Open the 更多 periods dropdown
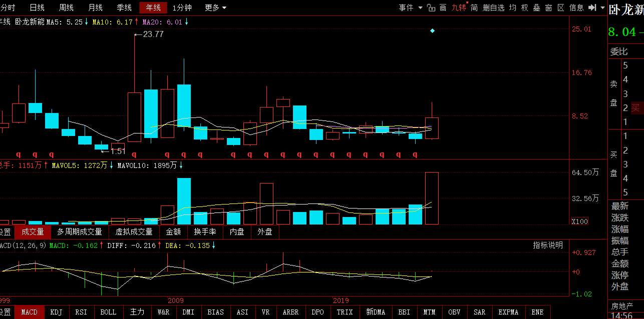Screen dimensions: 644x319 tap(215, 7)
